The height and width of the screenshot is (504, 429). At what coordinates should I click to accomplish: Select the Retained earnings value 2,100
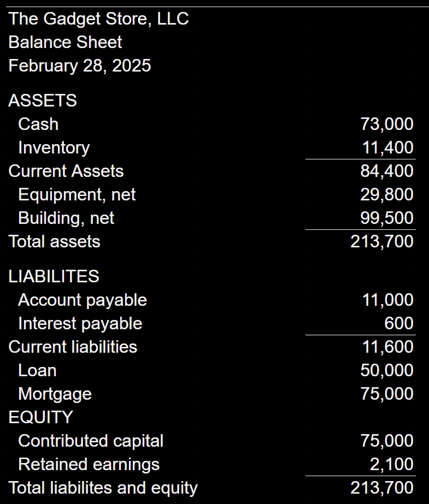(x=392, y=464)
